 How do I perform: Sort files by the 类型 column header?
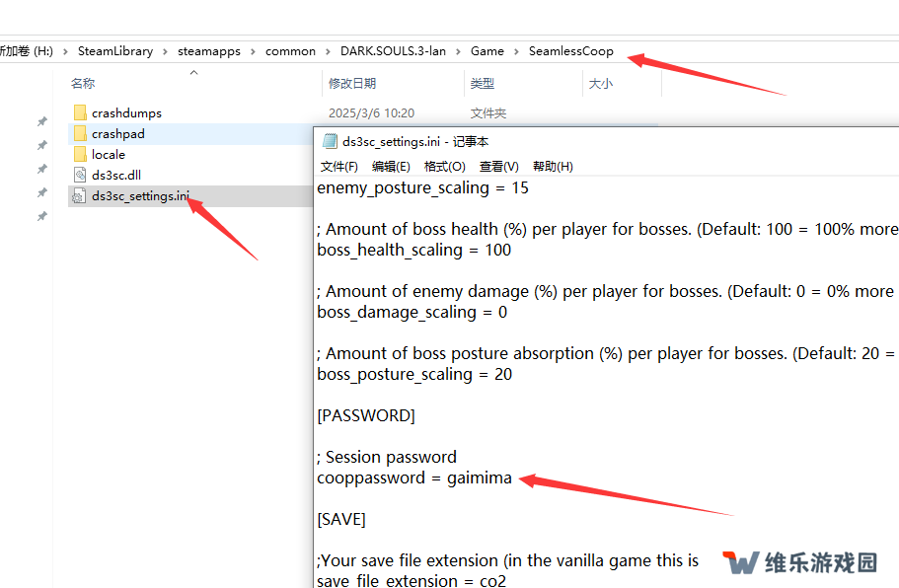483,84
